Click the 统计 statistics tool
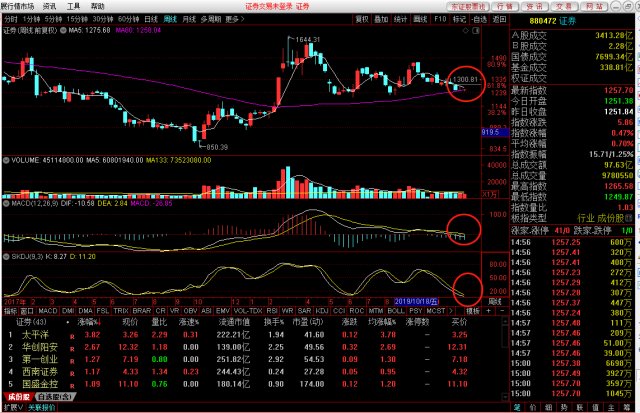 tap(396, 19)
